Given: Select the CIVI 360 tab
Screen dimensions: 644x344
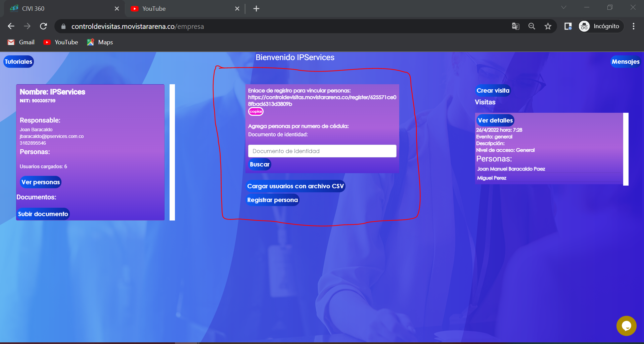Looking at the screenshot, I should pyautogui.click(x=64, y=9).
